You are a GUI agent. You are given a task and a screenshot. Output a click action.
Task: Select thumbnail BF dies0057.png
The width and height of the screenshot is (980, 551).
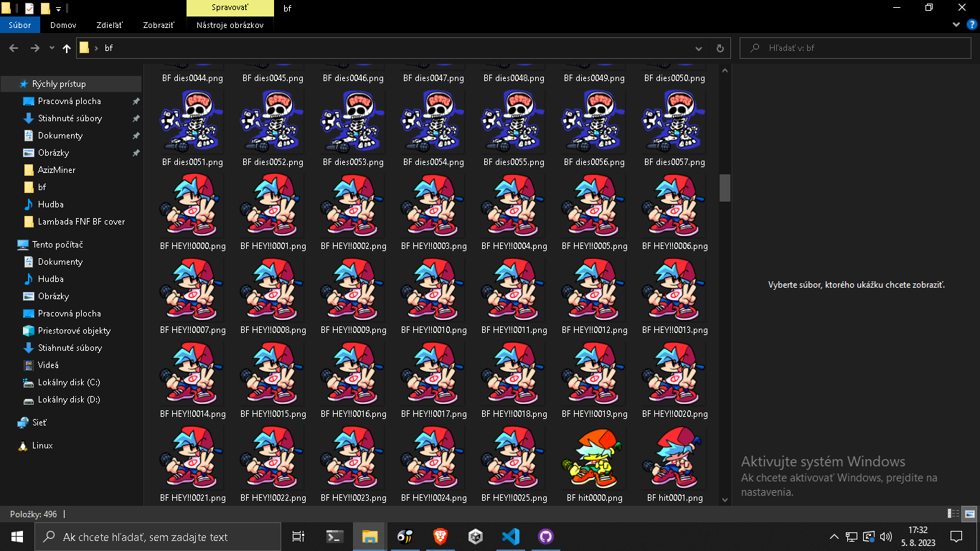pyautogui.click(x=674, y=122)
